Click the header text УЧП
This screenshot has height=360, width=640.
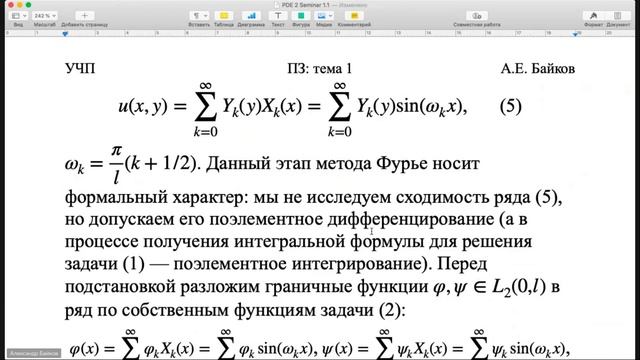pyautogui.click(x=80, y=69)
